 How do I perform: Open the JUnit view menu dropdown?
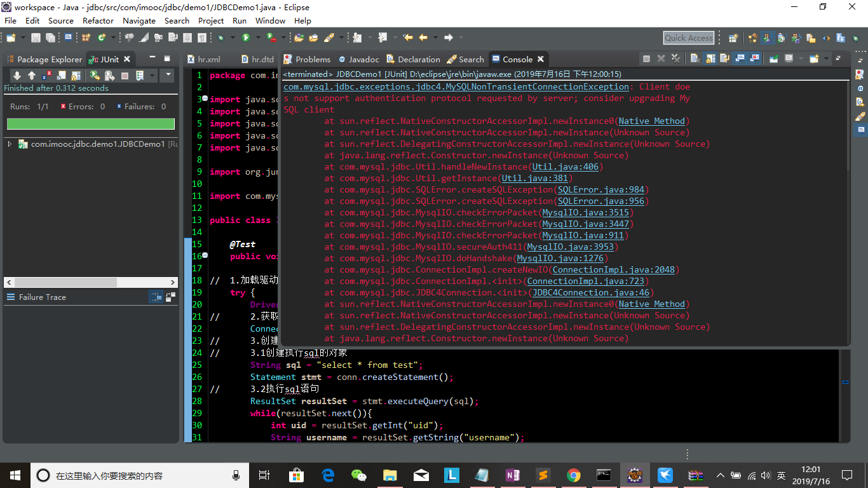point(168,76)
